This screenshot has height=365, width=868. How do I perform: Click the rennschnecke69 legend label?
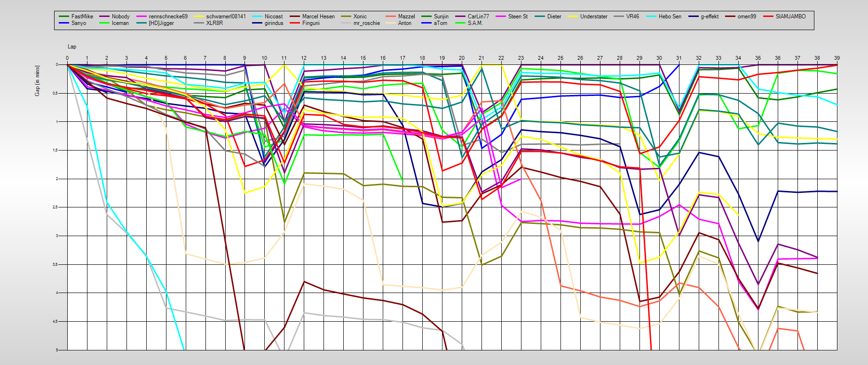pyautogui.click(x=168, y=16)
